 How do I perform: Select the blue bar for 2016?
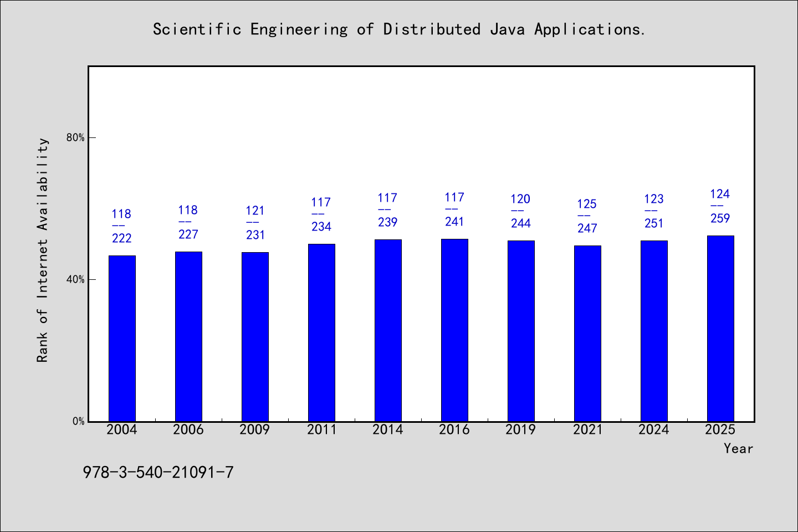[x=454, y=330]
